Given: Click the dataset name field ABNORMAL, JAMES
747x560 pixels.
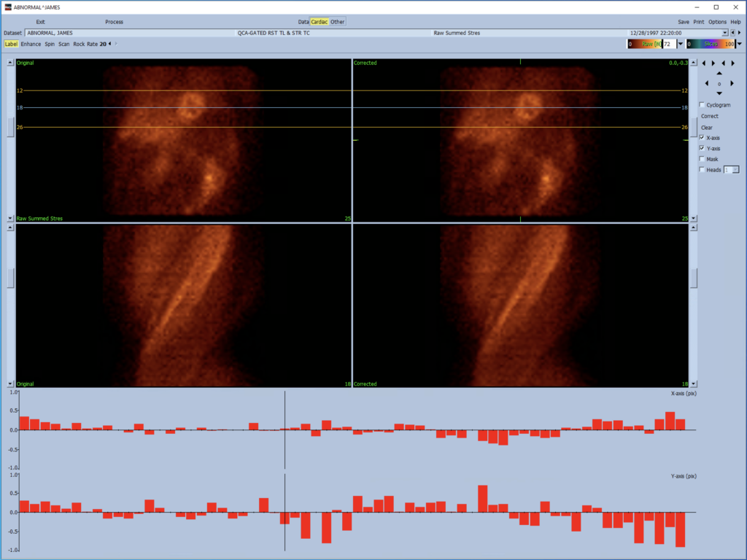Looking at the screenshot, I should click(131, 33).
